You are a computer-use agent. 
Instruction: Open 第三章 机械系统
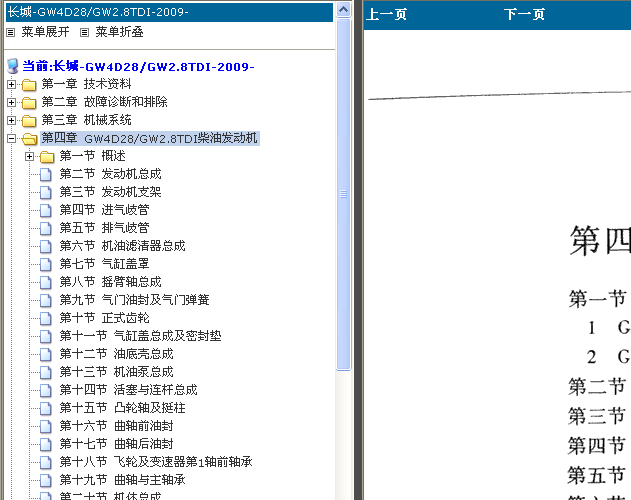[87, 120]
